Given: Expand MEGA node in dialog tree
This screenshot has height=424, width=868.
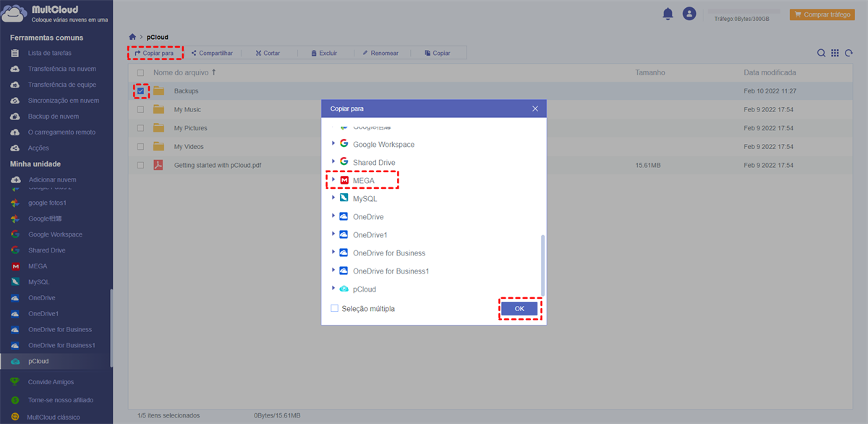Looking at the screenshot, I should (333, 179).
